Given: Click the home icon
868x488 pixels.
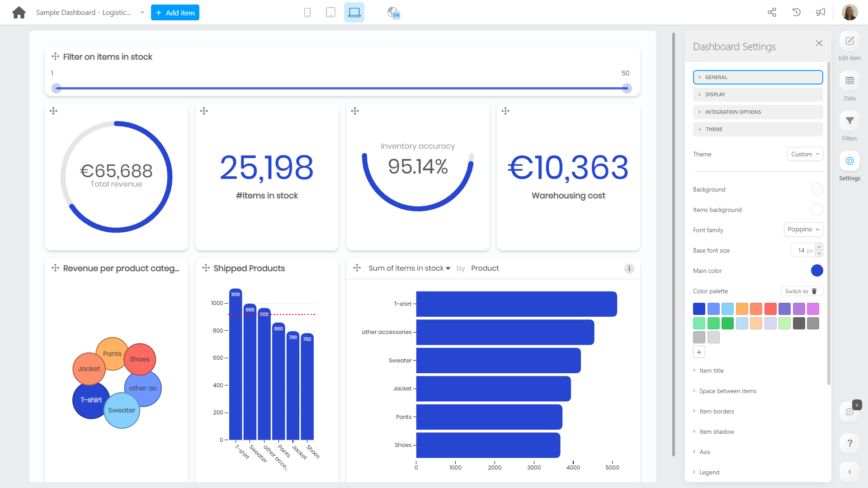Looking at the screenshot, I should [19, 13].
